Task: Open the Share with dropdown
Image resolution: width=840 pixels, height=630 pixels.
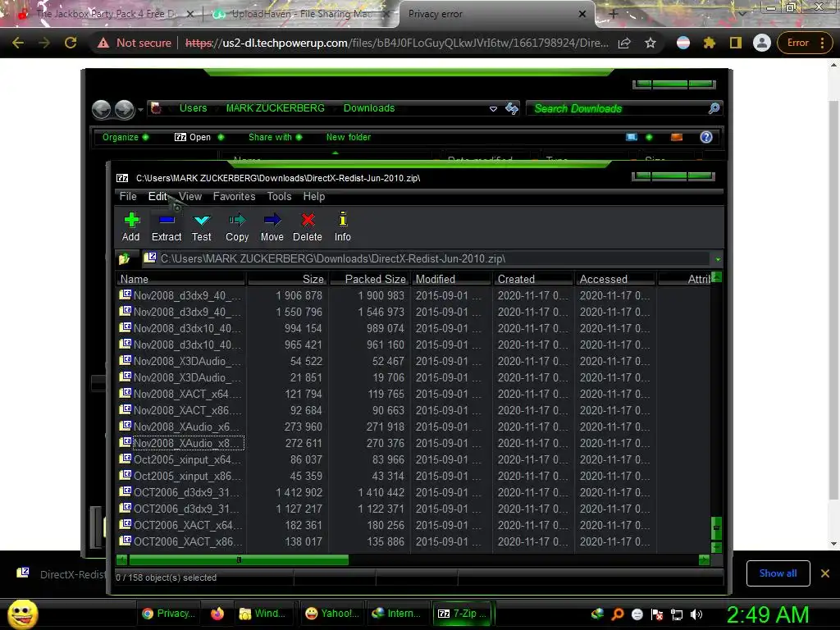Action: pos(276,137)
